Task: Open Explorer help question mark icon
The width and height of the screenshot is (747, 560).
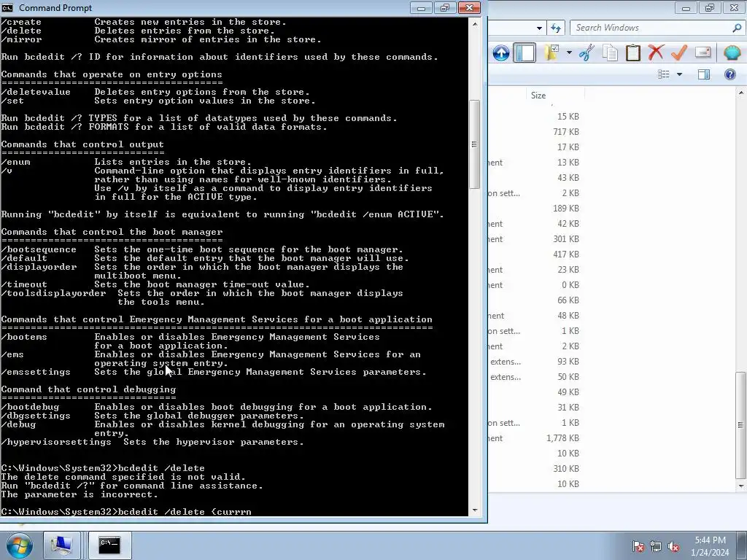Action: (729, 74)
